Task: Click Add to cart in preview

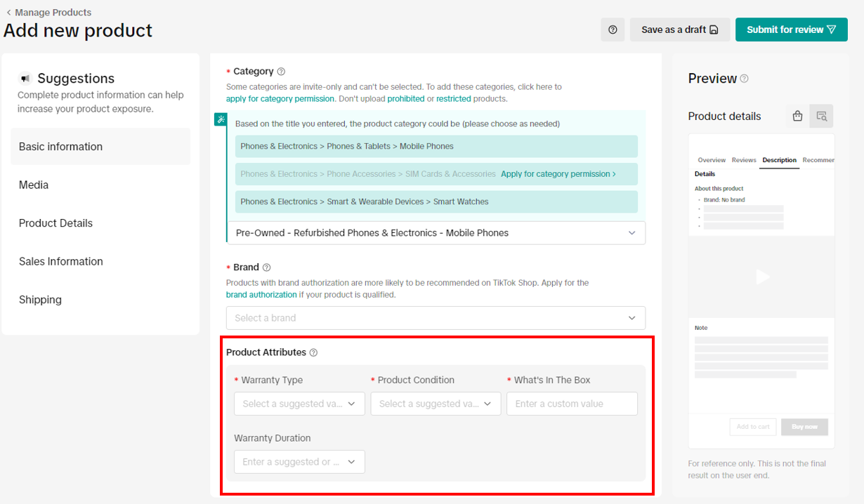Action: (x=753, y=427)
